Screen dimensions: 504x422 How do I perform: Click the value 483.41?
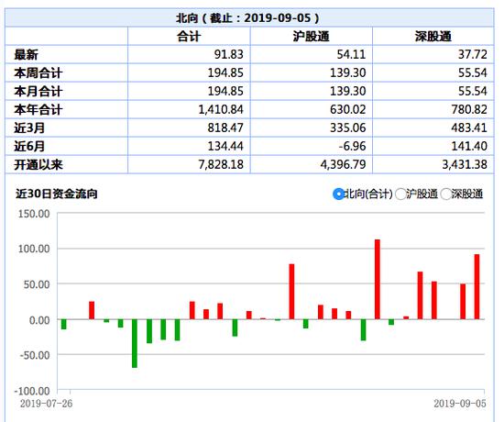(x=469, y=128)
